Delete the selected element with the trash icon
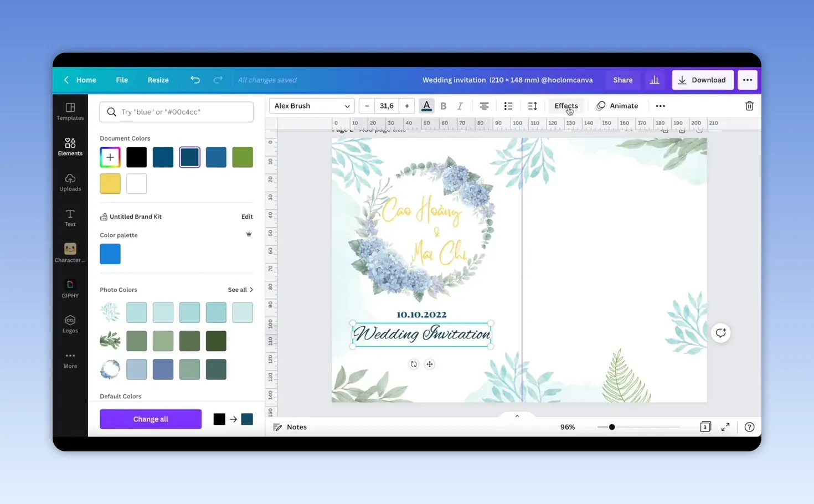Screen dimensions: 814x504 coord(749,106)
